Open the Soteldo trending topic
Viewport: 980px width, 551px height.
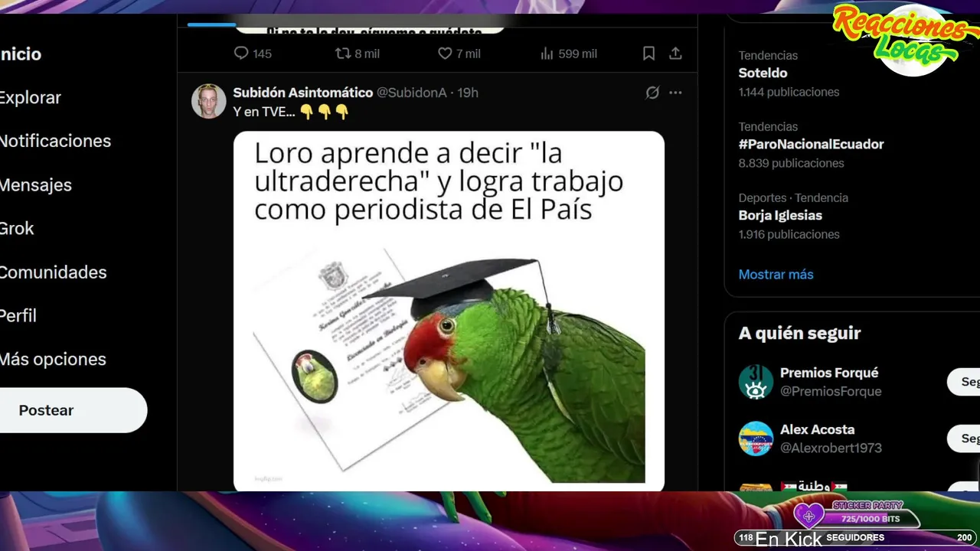763,73
